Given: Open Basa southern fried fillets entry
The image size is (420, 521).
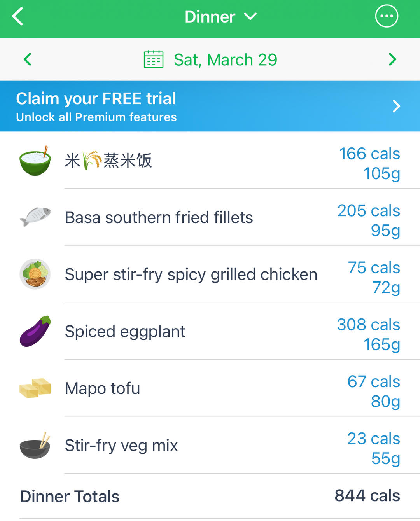Looking at the screenshot, I should pos(159,217).
